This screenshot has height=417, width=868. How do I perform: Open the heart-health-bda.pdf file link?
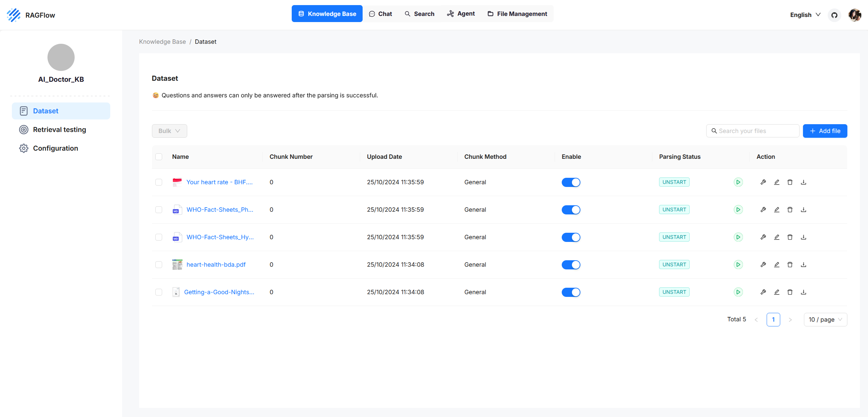[216, 265]
